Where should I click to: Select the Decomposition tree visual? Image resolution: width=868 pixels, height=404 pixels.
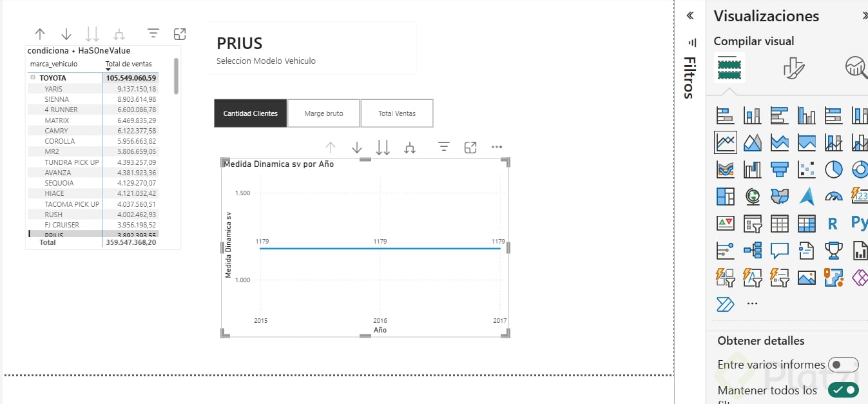point(753,250)
